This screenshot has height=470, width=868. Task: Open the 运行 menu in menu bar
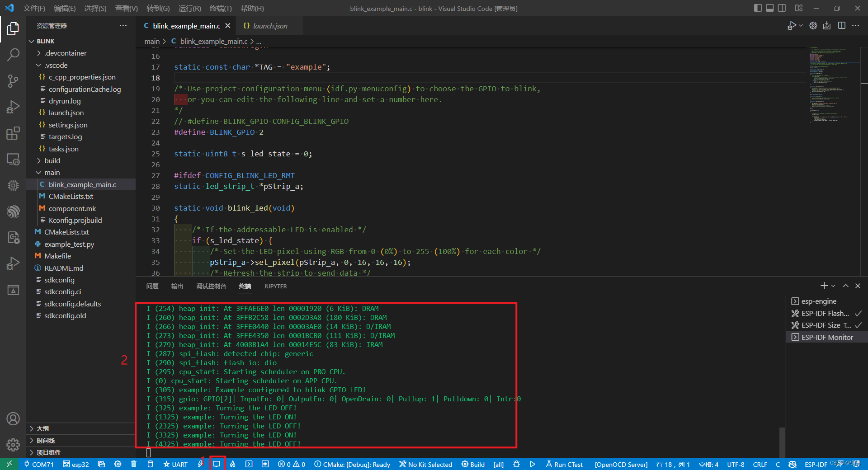[x=189, y=8]
